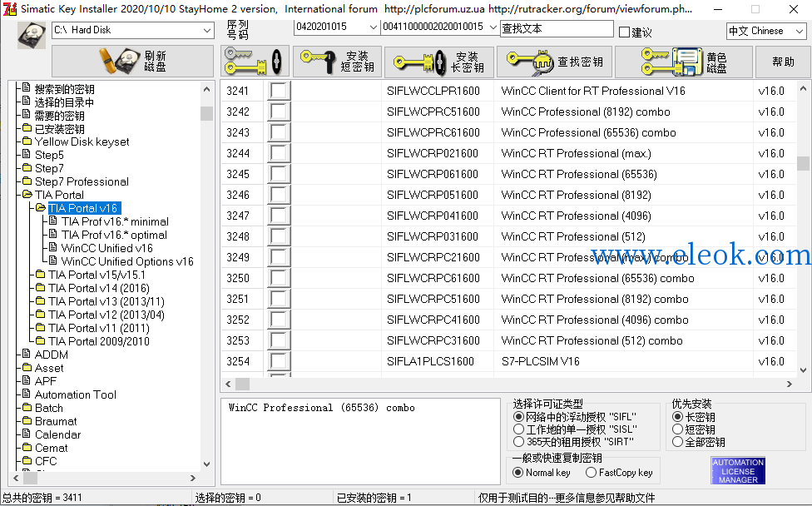
Task: Click Install long key button
Action: tap(439, 62)
